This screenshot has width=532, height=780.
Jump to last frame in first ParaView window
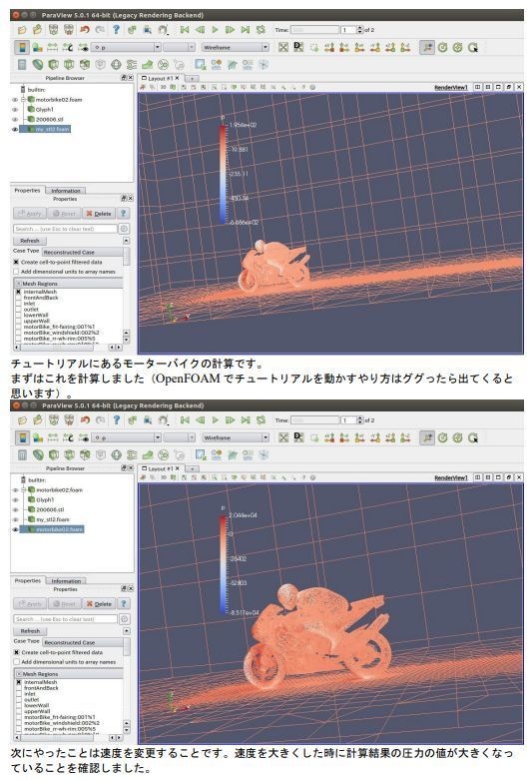coord(246,30)
